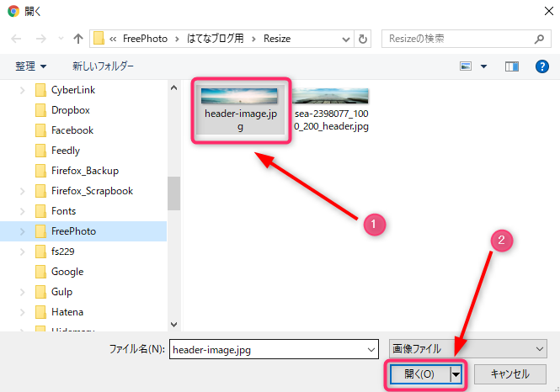Open view options dropdown arrow
This screenshot has height=392, width=560.
[x=484, y=66]
